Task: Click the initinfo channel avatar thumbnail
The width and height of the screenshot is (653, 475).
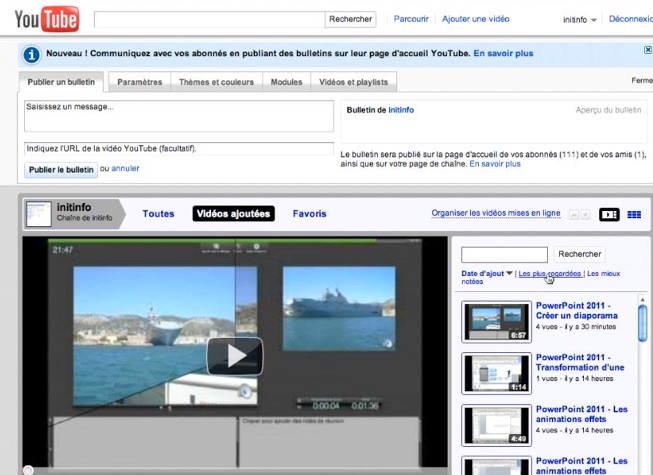Action: (39, 214)
